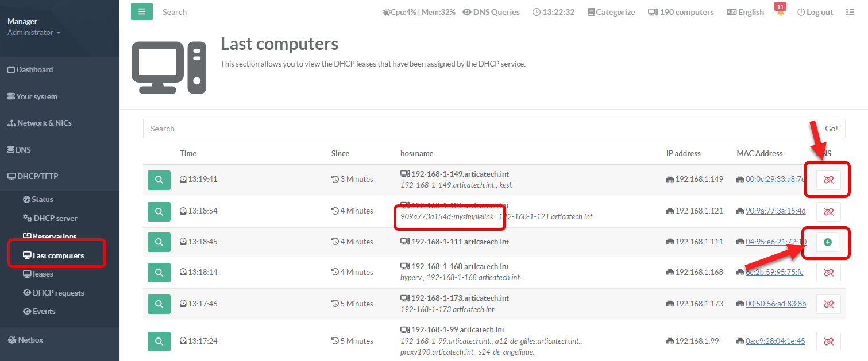Toggle the hamburger sidebar menu button
The width and height of the screenshot is (868, 361).
tap(142, 11)
